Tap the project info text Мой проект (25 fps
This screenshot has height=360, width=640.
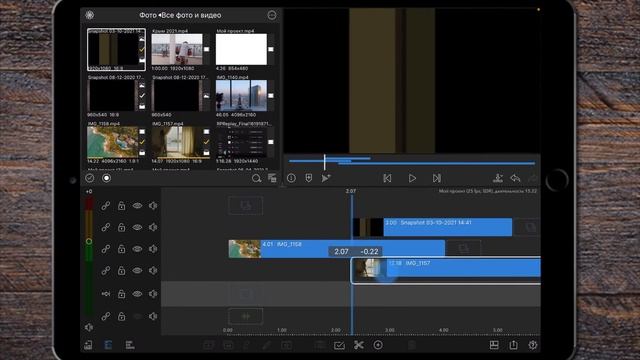488,191
